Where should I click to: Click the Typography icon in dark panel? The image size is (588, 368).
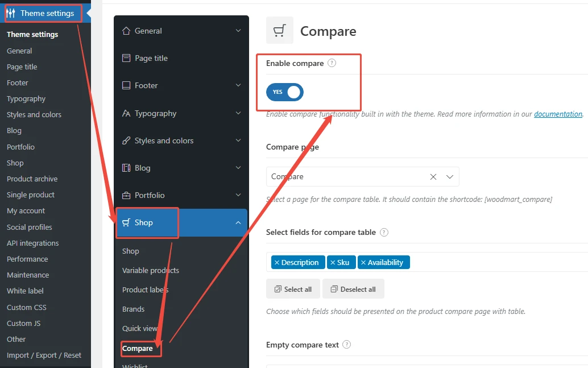[x=126, y=113]
